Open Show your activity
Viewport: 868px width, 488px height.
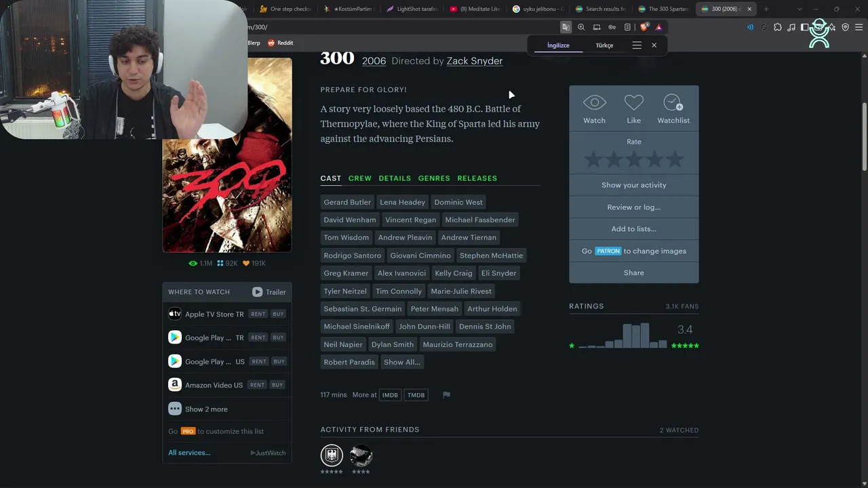coord(634,185)
